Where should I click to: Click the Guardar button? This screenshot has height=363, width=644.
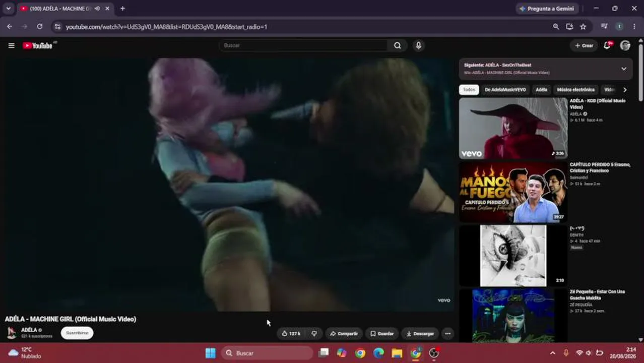point(381,333)
